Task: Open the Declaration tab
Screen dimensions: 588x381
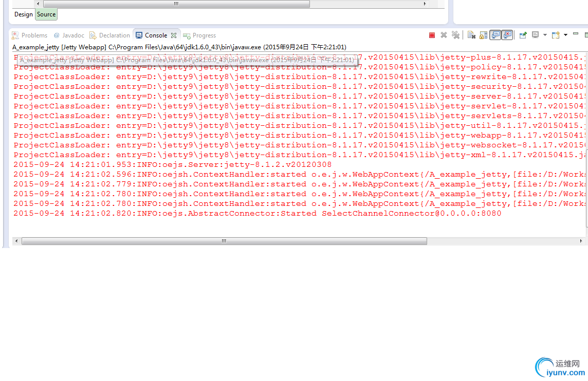Action: [109, 35]
